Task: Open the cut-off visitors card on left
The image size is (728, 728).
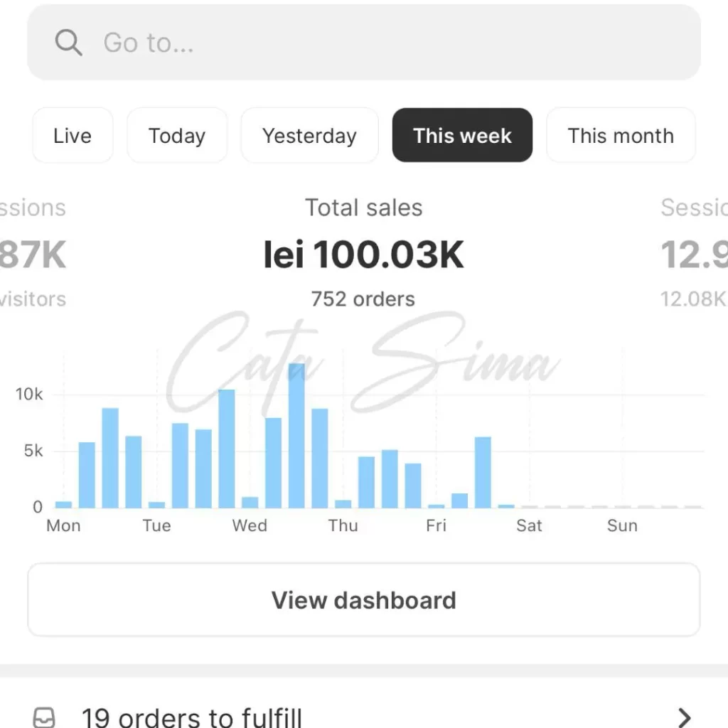Action: 32,255
